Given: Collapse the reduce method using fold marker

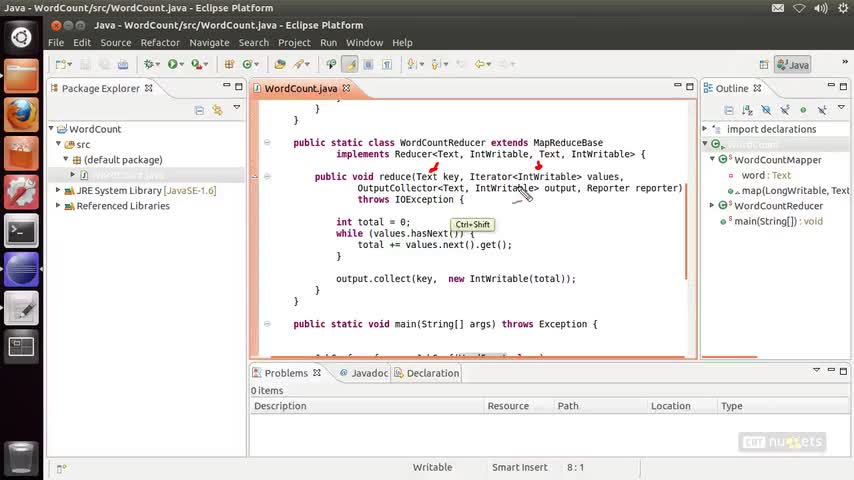Looking at the screenshot, I should (267, 176).
